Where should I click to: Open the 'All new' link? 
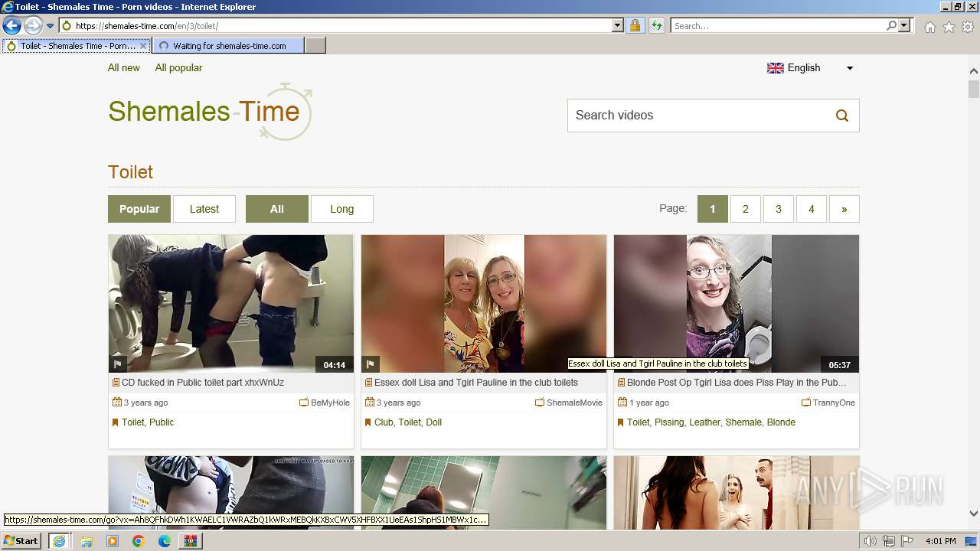coord(124,67)
